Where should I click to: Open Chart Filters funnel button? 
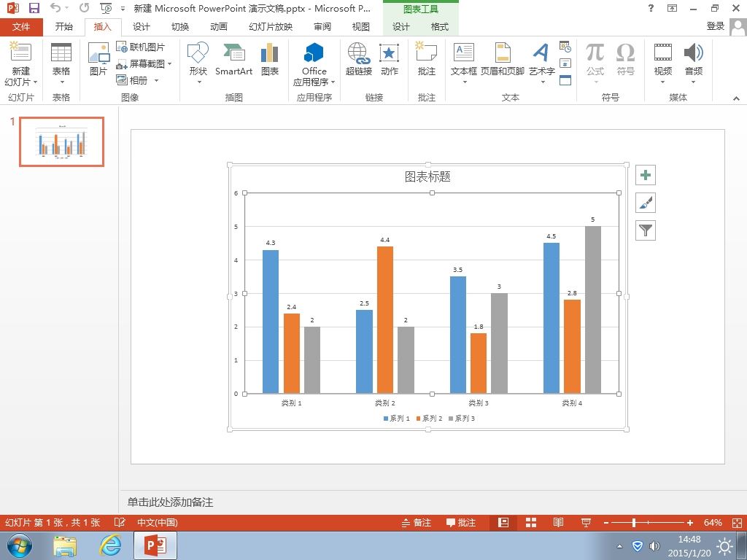point(646,230)
